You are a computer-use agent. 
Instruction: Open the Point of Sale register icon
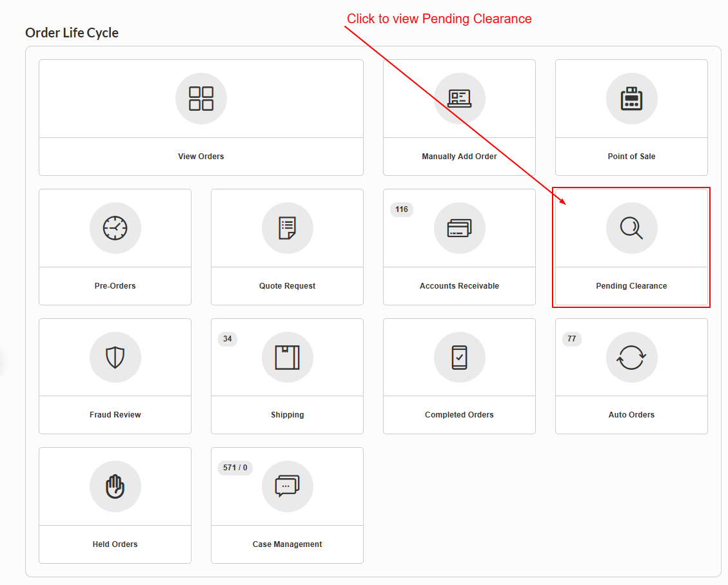631,99
